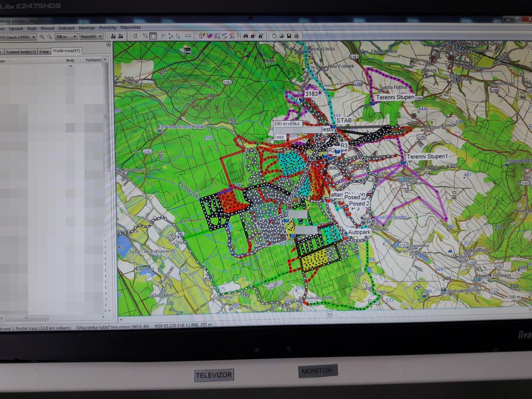Click the new file icon
Screen dimensions: 532x399
coord(274,36)
